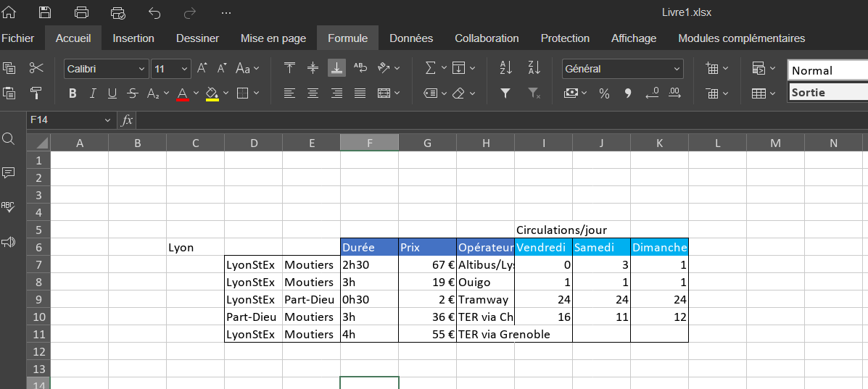Click the yellow fill color bucket
This screenshot has height=389, width=868.
(x=212, y=93)
